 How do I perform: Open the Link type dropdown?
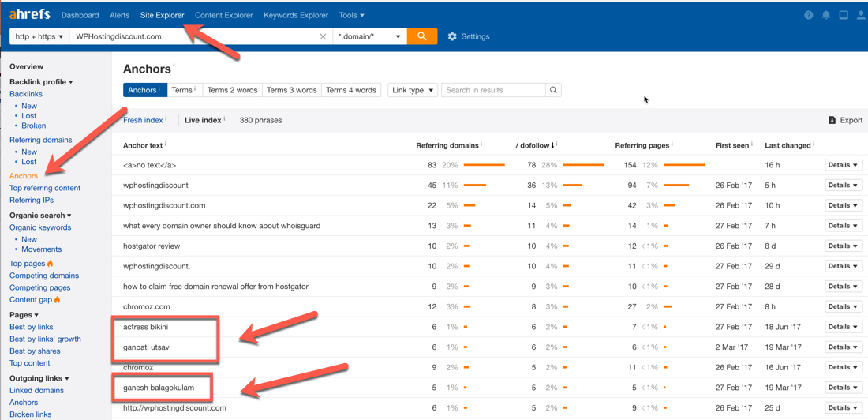click(x=413, y=90)
